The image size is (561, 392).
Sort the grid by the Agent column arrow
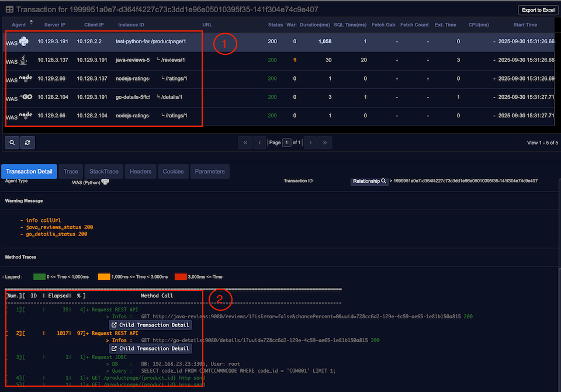[31, 23]
